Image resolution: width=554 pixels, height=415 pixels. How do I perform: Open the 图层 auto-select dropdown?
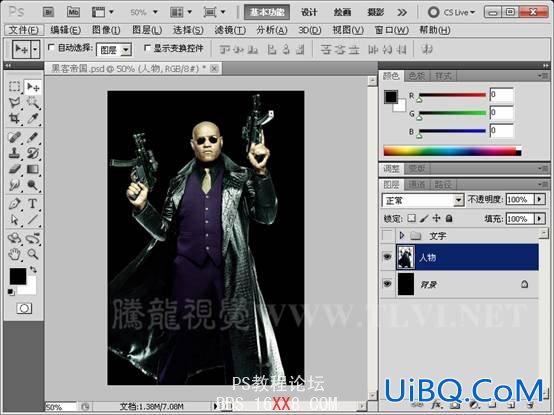pyautogui.click(x=126, y=50)
